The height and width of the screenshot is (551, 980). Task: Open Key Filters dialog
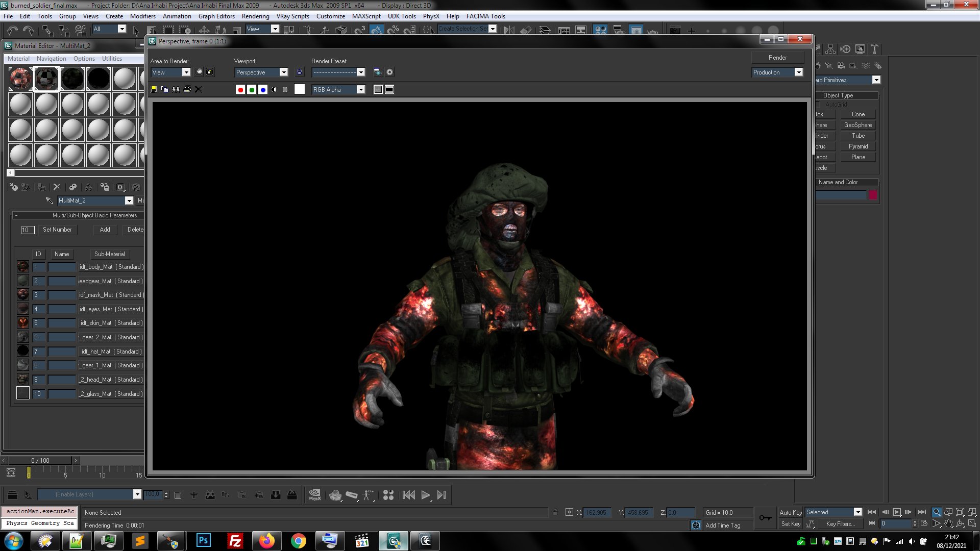point(840,524)
